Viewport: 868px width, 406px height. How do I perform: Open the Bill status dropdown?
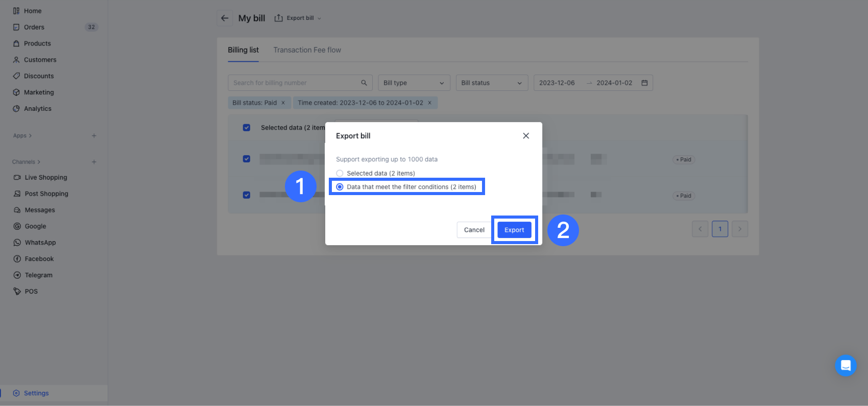[x=492, y=83]
